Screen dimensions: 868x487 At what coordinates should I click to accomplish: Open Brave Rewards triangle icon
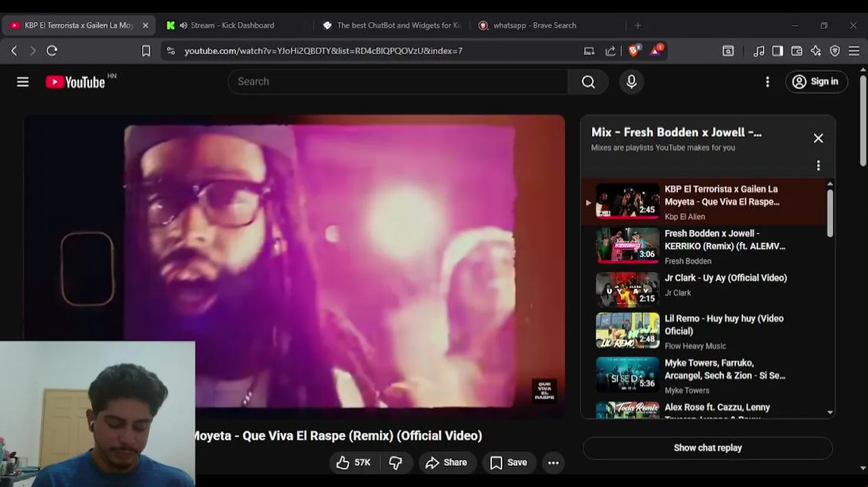tap(656, 51)
